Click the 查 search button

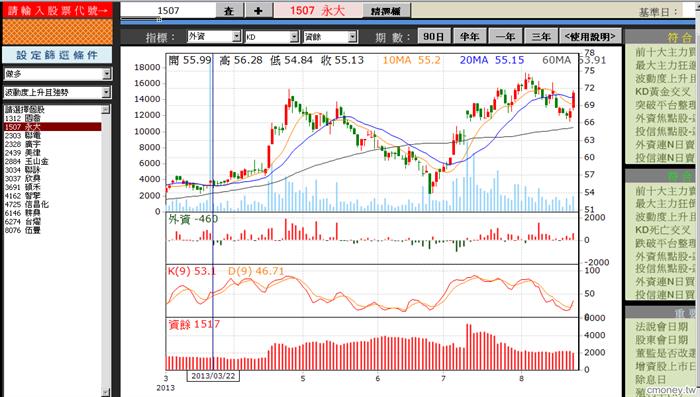point(229,11)
